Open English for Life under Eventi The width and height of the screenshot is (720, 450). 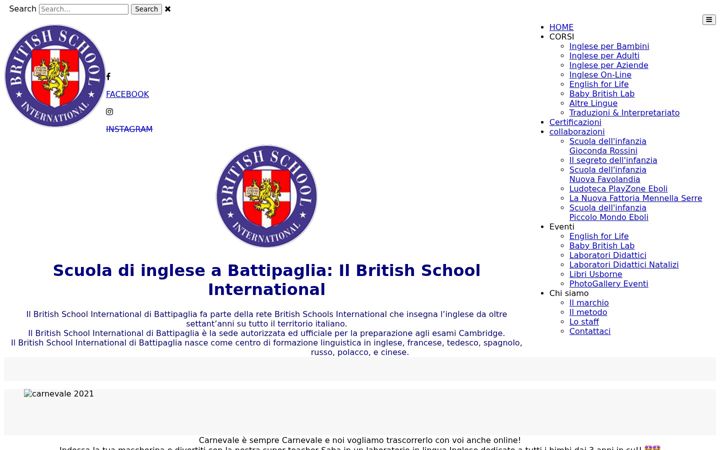[x=599, y=236]
